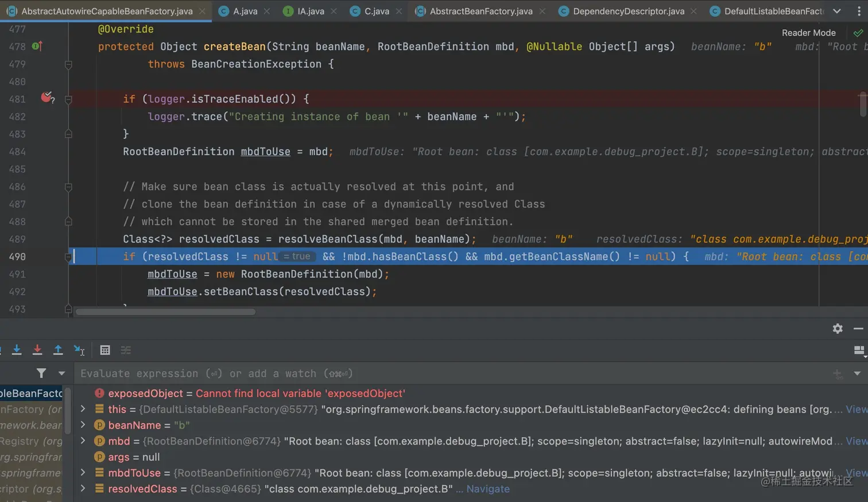The width and height of the screenshot is (868, 502).
Task: Close the AbstractBeanFactory.java tab
Action: [542, 11]
